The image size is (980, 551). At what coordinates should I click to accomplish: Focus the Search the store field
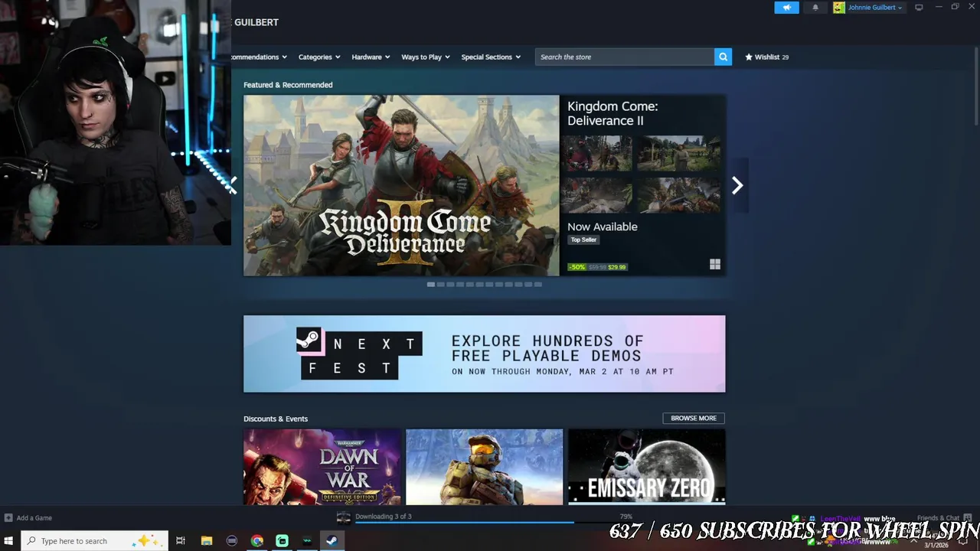625,57
